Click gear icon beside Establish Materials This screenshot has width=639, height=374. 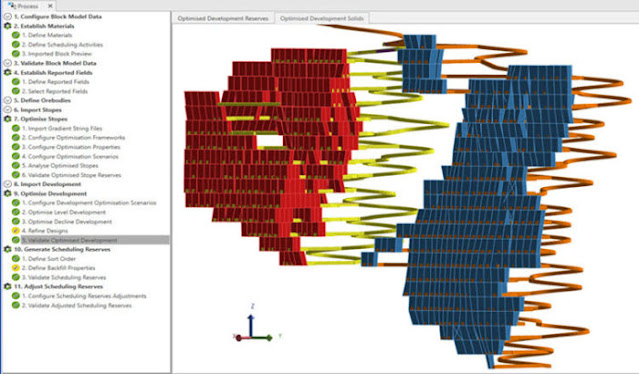coord(7,26)
